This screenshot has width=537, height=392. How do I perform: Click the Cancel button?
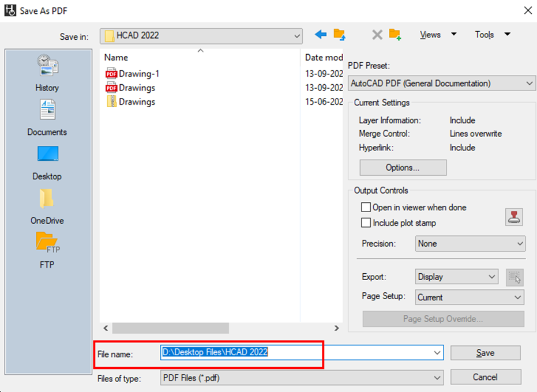(x=485, y=377)
